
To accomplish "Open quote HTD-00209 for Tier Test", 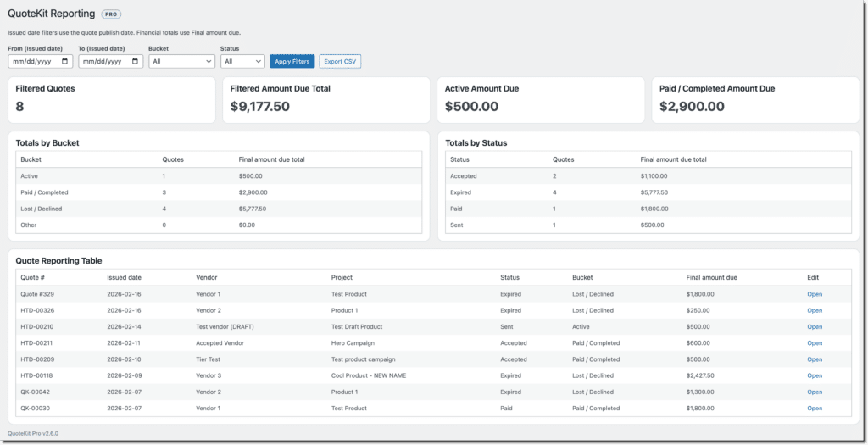I will pos(814,359).
